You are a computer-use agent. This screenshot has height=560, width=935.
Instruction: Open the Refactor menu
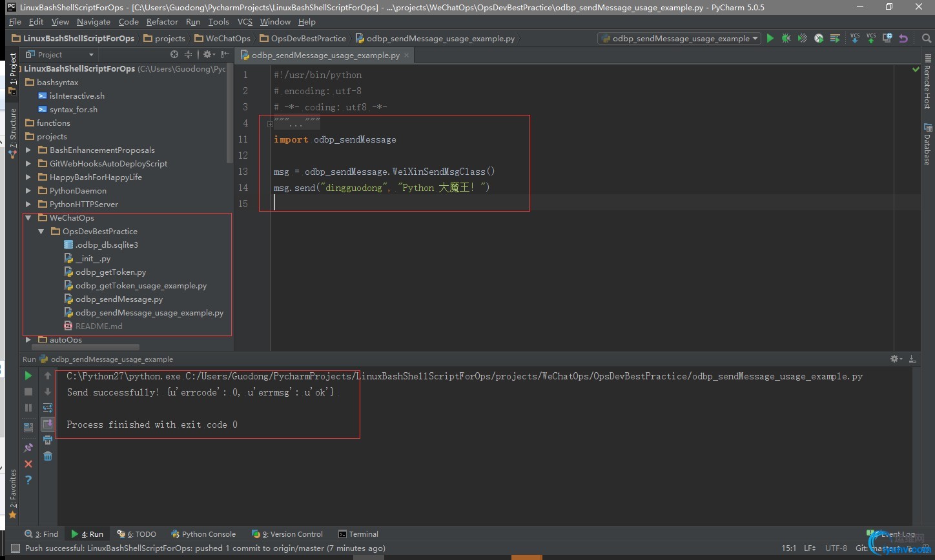point(161,22)
